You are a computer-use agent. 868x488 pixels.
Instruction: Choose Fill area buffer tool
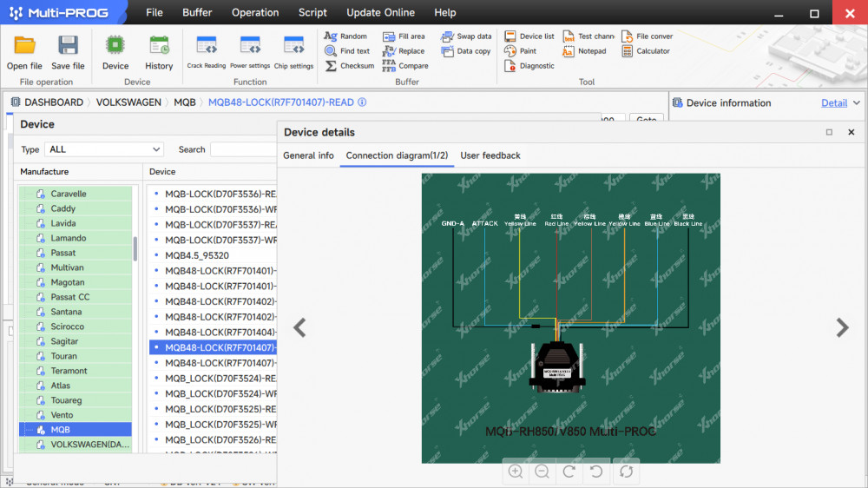point(404,36)
